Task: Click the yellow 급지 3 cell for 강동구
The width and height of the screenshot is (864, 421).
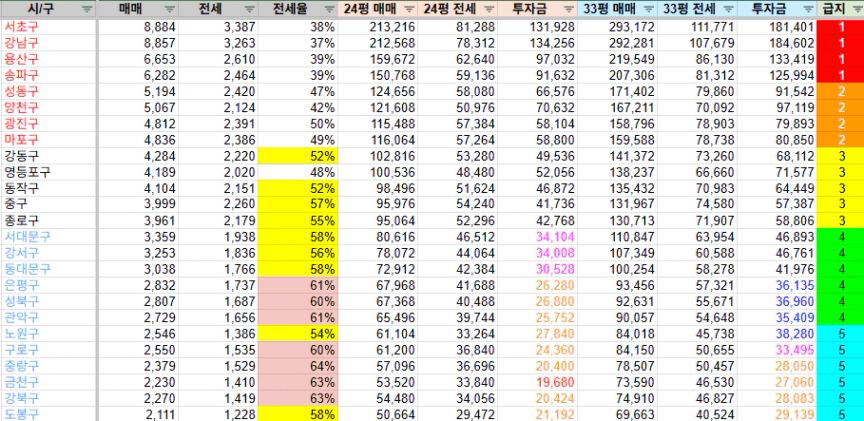Action: pos(841,156)
